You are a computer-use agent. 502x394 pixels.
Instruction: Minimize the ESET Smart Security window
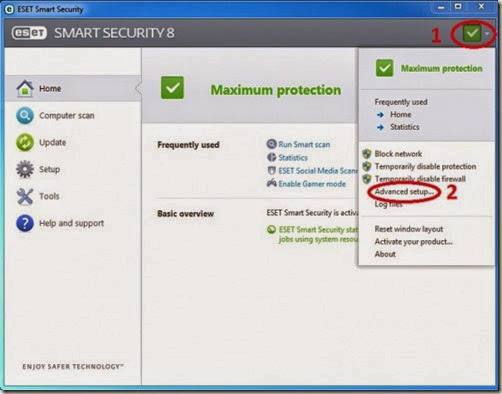(x=441, y=7)
